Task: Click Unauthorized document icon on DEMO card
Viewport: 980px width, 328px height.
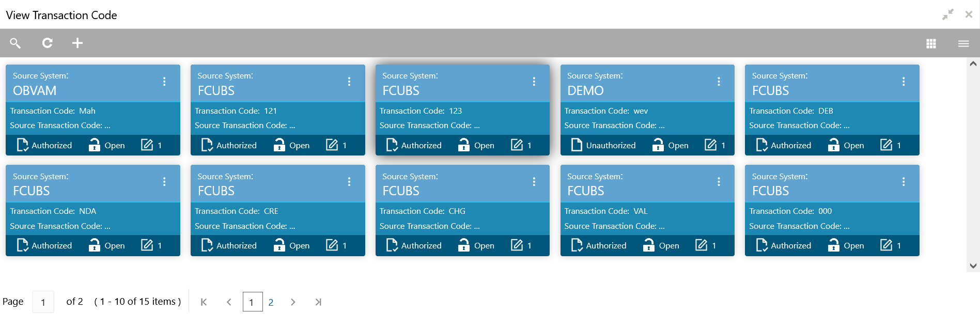Action: tap(577, 145)
